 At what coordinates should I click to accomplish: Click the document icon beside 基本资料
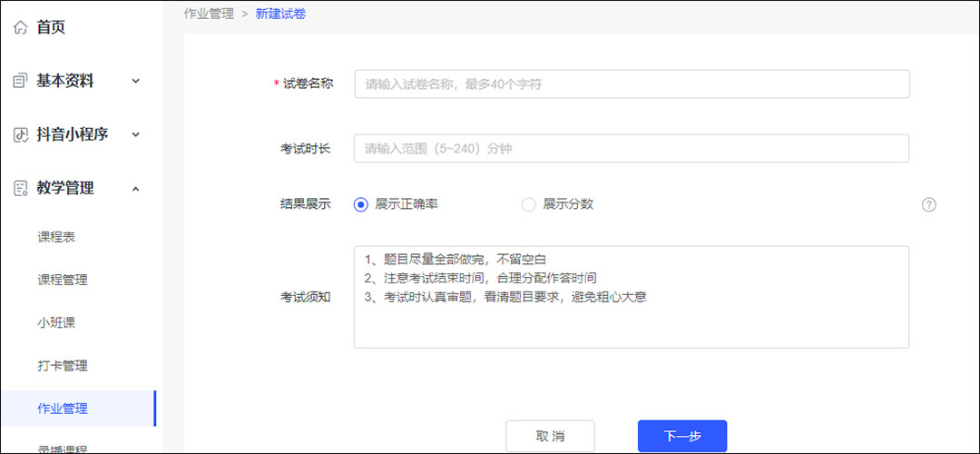(21, 81)
